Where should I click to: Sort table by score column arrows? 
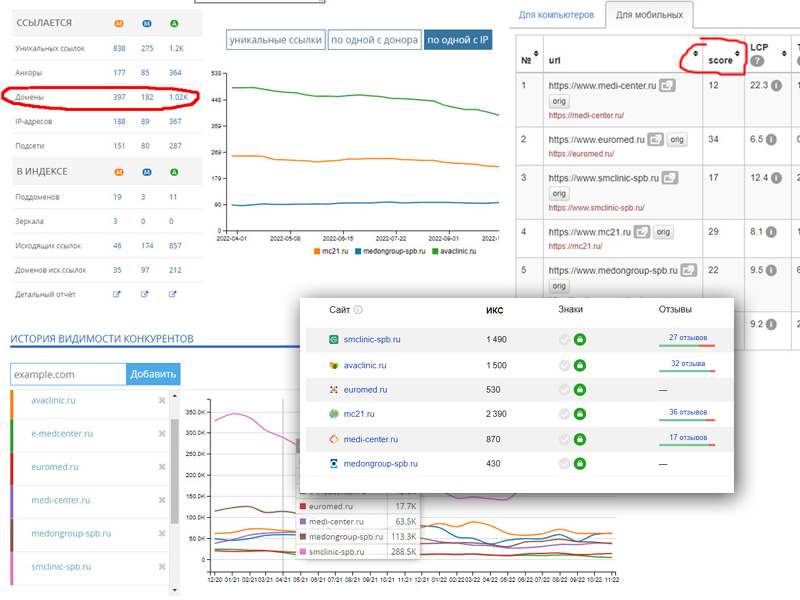(737, 54)
